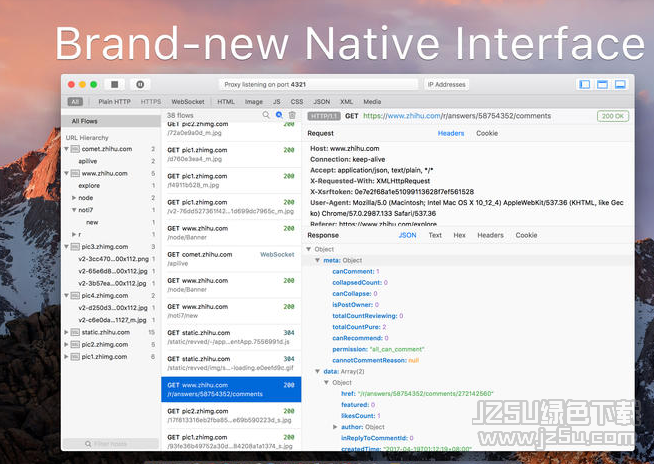Viewport: 654px width, 464px height.
Task: Expand the node folder in URL hierarchy
Action: (74, 198)
